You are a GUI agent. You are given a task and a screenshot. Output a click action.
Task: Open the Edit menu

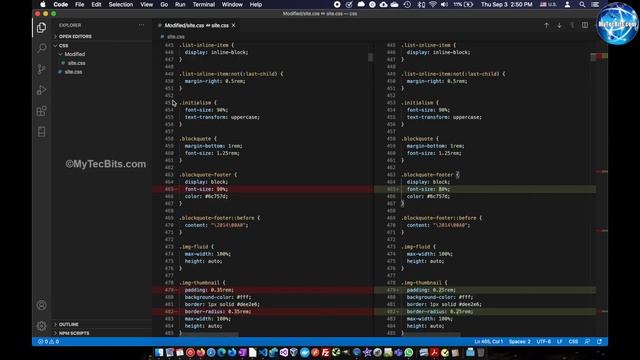click(96, 4)
